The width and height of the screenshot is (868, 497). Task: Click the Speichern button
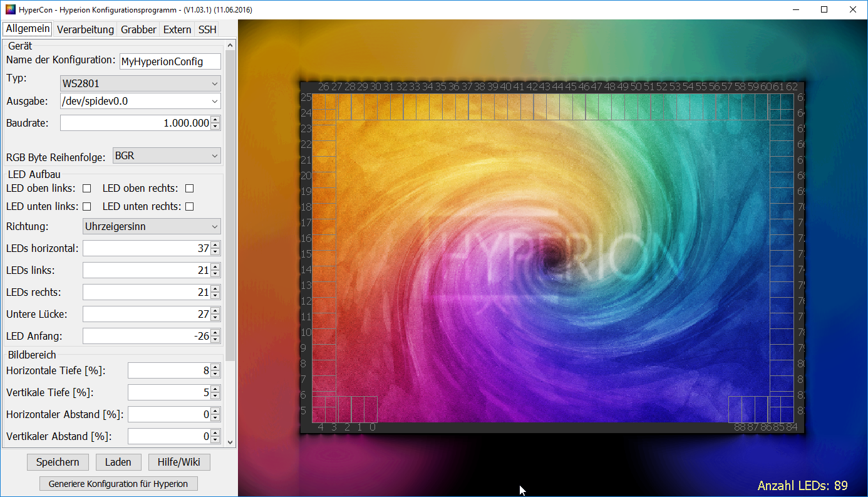(58, 462)
